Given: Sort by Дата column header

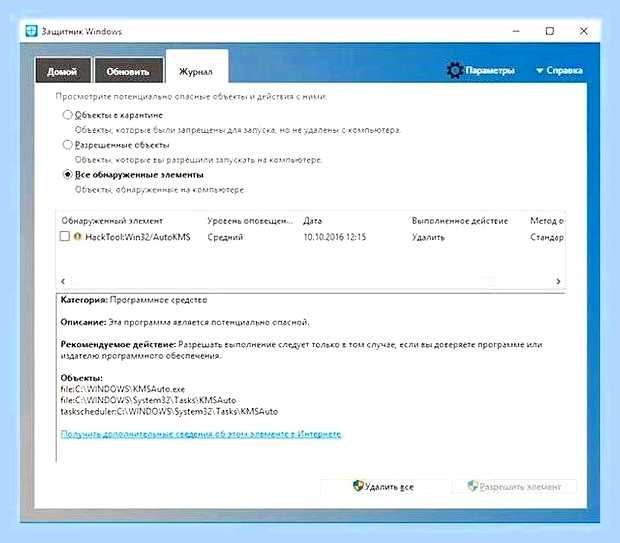Looking at the screenshot, I should tap(313, 221).
